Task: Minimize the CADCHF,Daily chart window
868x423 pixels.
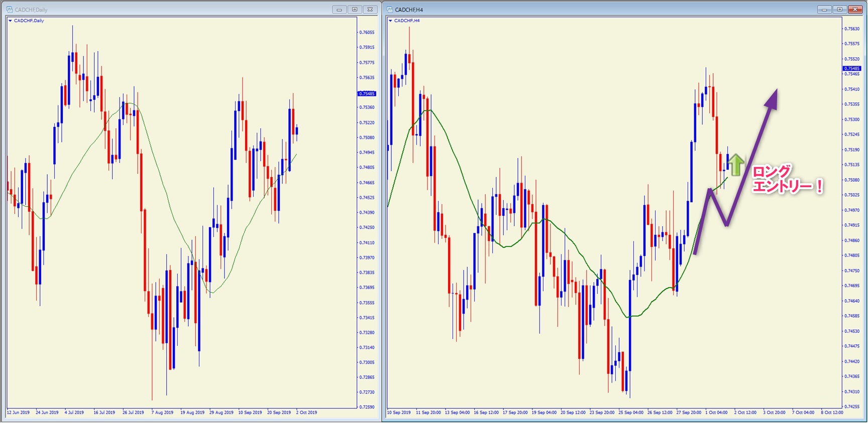Action: [340, 10]
